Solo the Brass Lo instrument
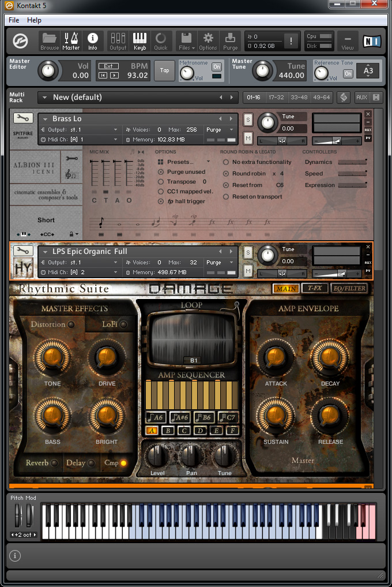Screen dimensions: 392x587 [248, 119]
